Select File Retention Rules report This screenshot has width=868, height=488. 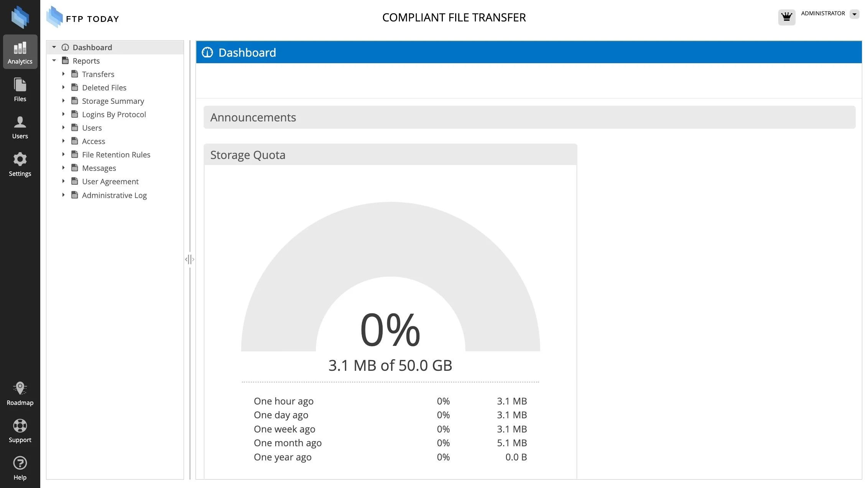point(116,155)
